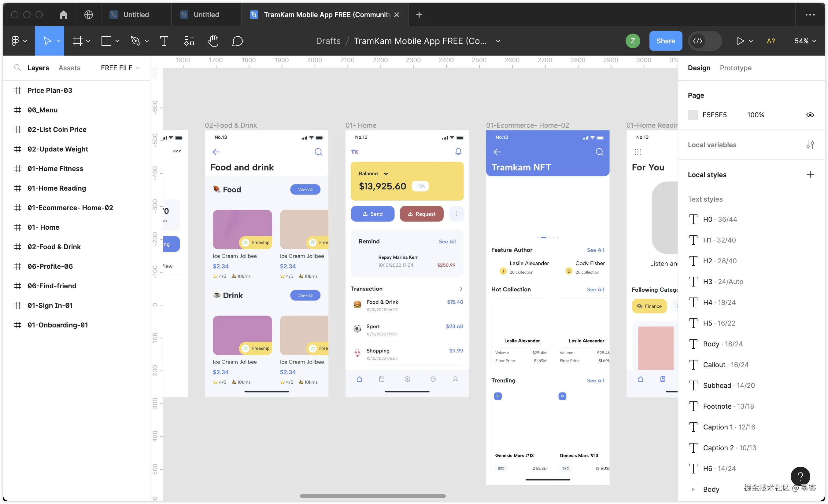The height and width of the screenshot is (504, 828).
Task: Switch to the Assets tab
Action: pos(69,68)
